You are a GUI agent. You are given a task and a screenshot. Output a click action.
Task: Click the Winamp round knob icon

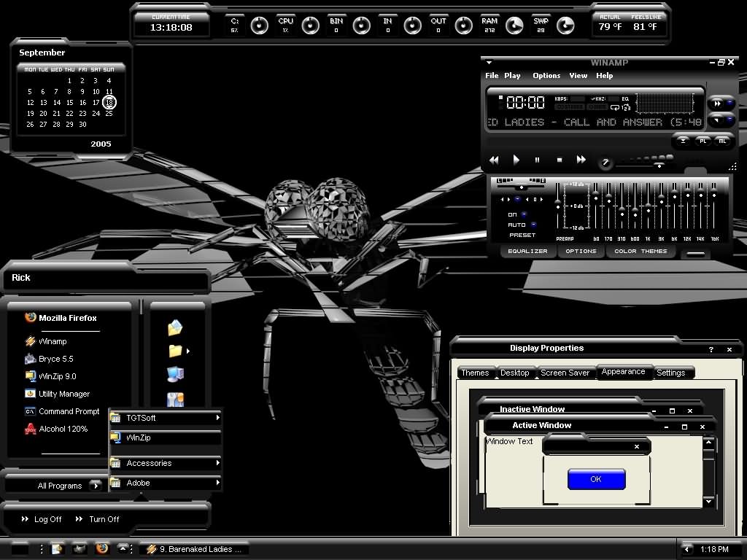[605, 163]
